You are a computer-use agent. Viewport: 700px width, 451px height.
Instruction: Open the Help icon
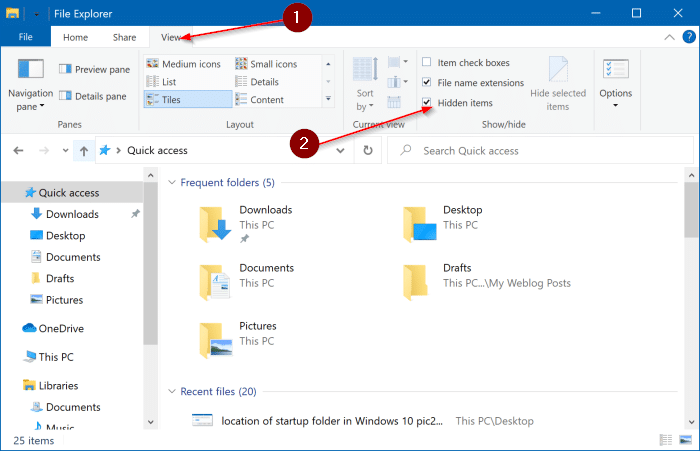689,37
